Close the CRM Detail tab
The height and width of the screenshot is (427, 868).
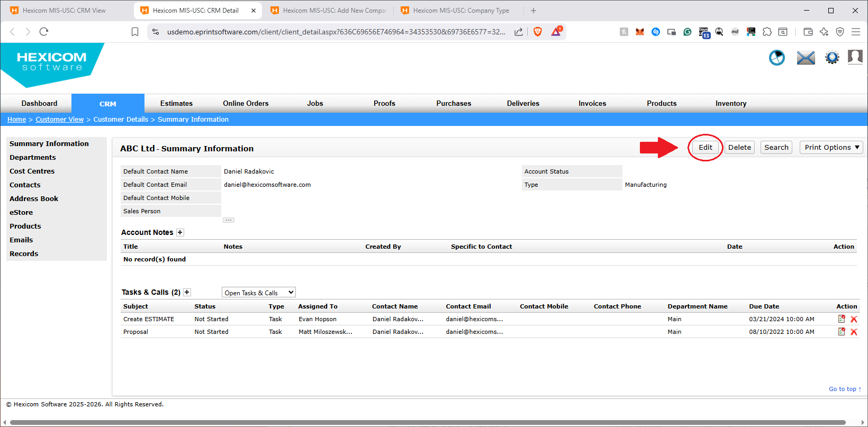254,11
